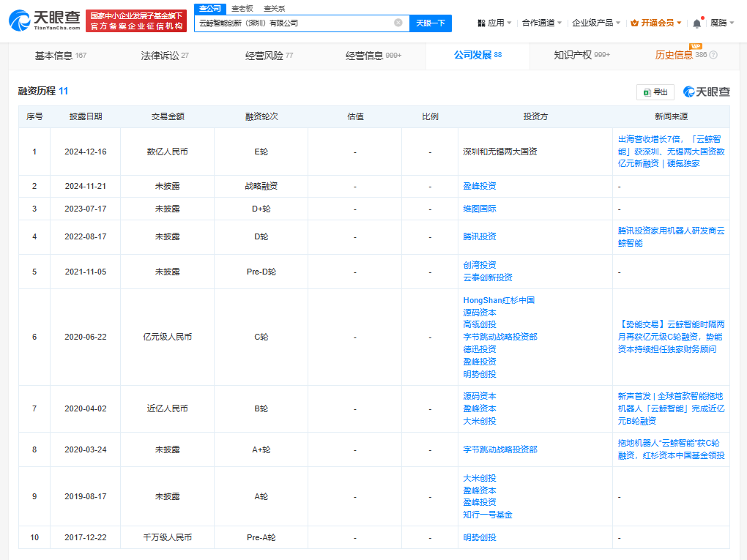Viewport: 747px width, 560px height.
Task: Open 字节跳动战略投资部 in A+轮 row
Action: pos(500,449)
